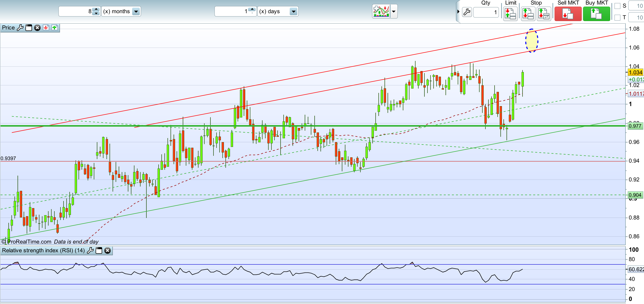The width and height of the screenshot is (644, 304).
Task: Maximize the RSI indicator panel
Action: point(99,250)
